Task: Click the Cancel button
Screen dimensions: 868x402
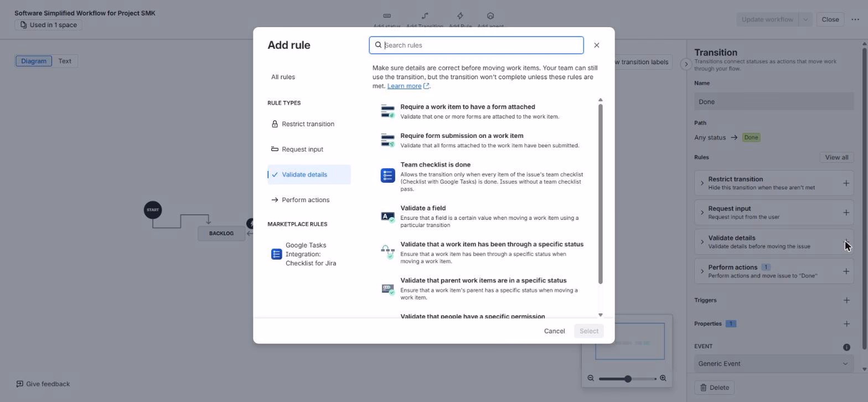Action: point(554,331)
